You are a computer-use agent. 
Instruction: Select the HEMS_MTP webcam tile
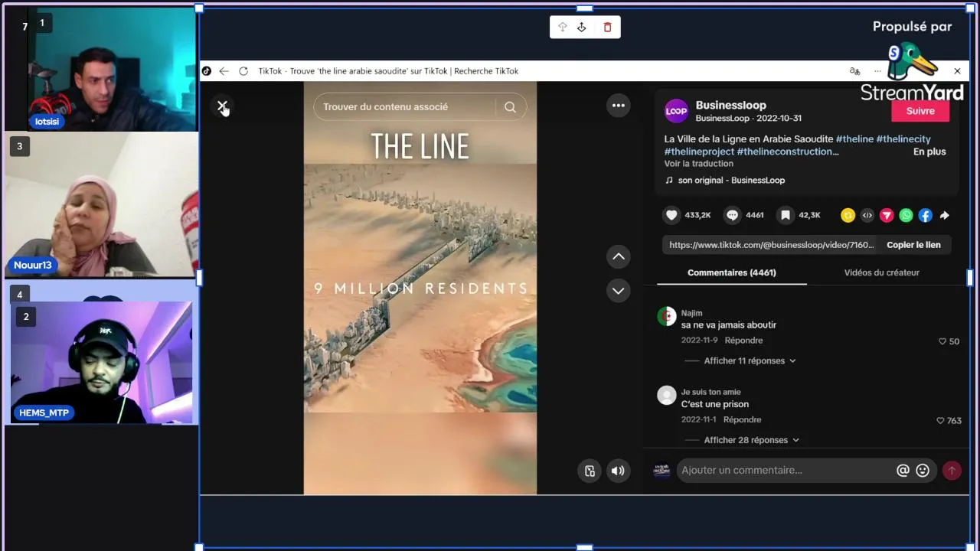tap(101, 362)
